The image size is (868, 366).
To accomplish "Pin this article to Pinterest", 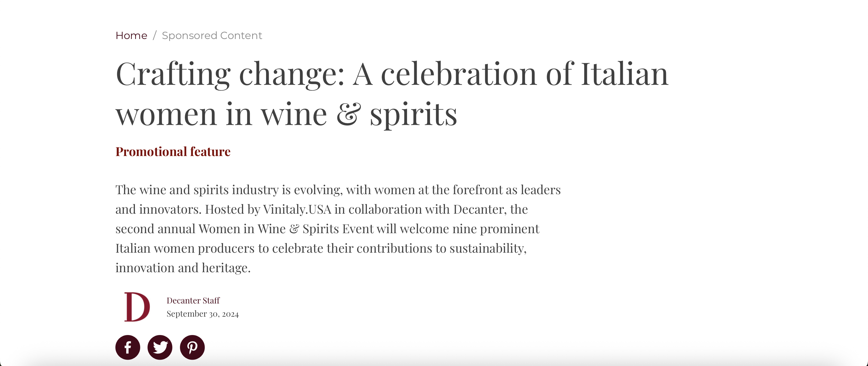I will (192, 347).
